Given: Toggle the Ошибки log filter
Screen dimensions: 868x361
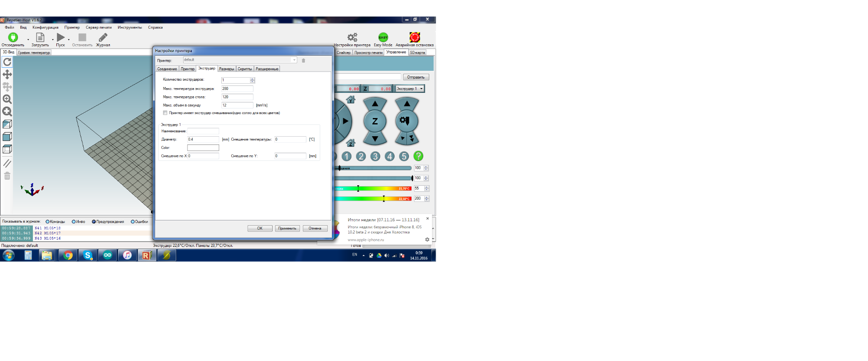Looking at the screenshot, I should point(133,222).
